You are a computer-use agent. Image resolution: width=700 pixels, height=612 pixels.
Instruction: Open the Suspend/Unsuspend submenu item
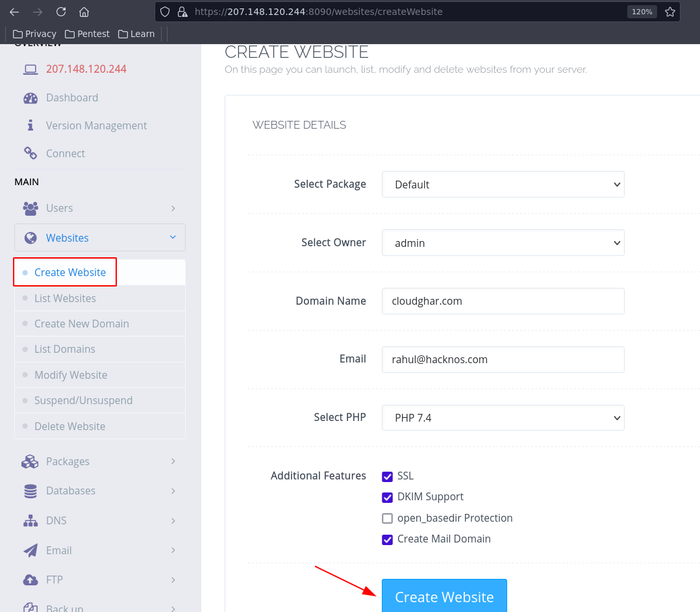[x=100, y=400]
